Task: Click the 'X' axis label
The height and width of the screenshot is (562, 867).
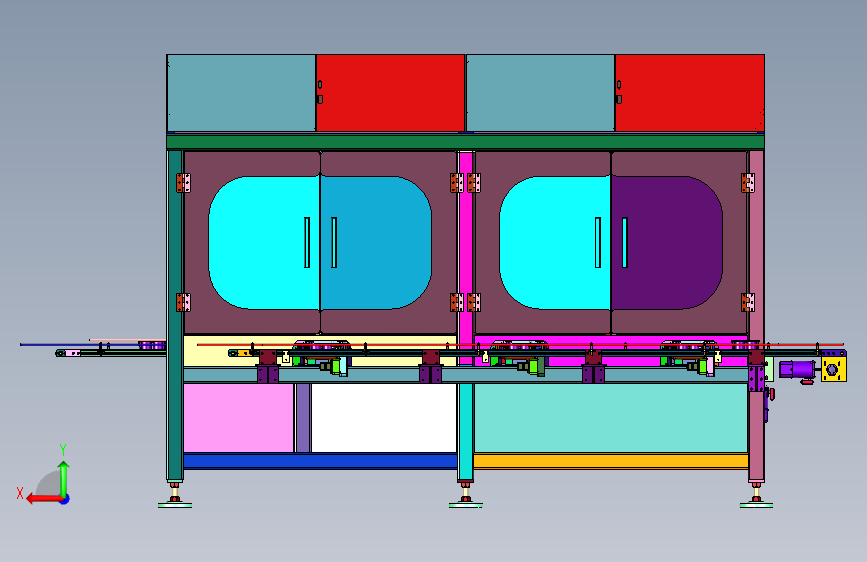Action: coord(20,493)
